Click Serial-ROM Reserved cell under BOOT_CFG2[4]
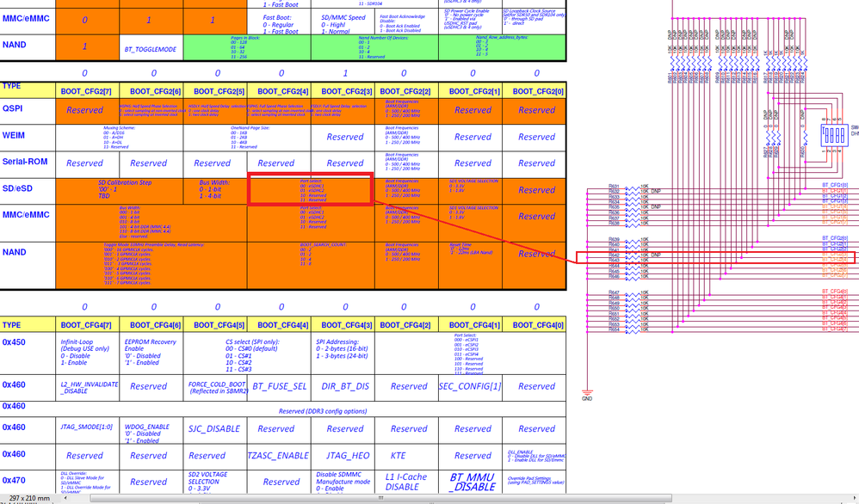Image resolution: width=859 pixels, height=504 pixels. coord(279,163)
